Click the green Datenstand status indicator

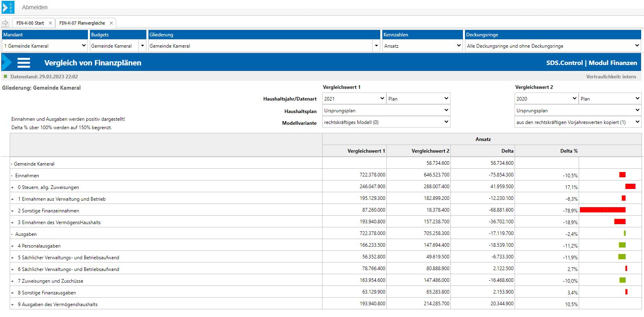click(5, 76)
